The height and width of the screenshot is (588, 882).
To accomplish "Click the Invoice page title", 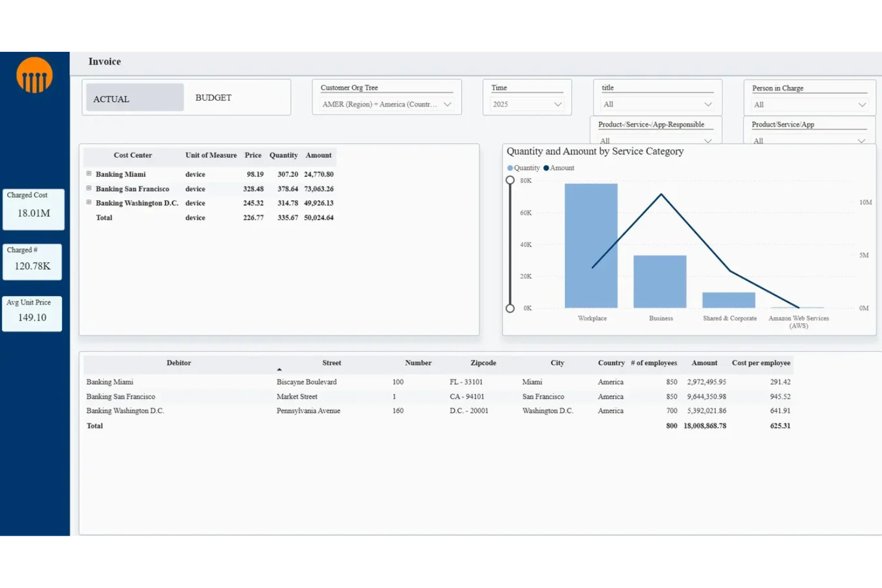I will coord(104,61).
